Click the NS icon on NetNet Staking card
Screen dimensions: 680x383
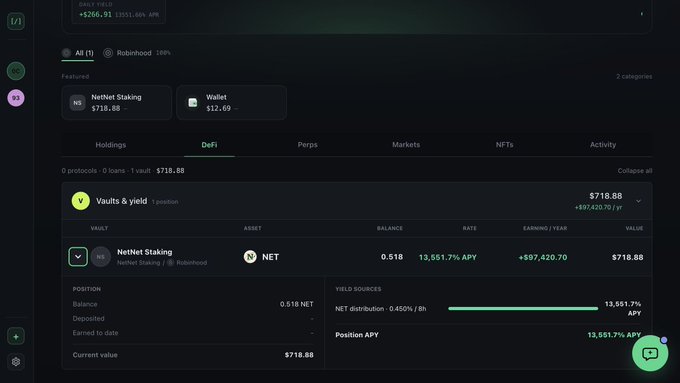(77, 103)
